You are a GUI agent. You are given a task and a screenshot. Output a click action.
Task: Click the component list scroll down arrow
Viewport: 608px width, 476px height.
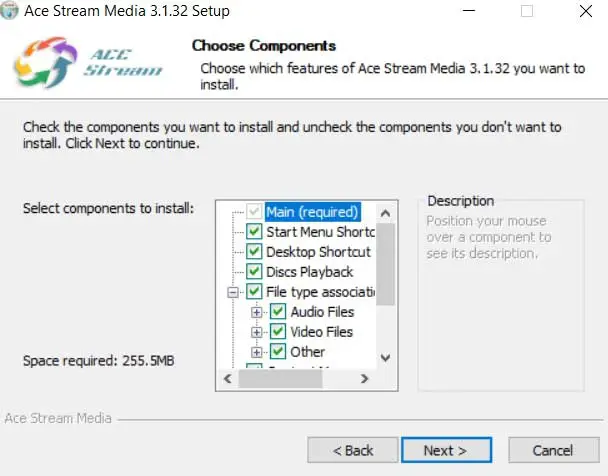[x=386, y=359]
